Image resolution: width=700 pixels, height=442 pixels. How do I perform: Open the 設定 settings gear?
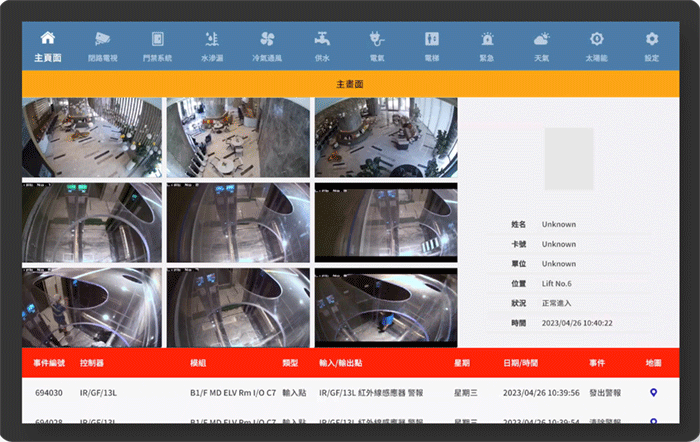point(652,46)
